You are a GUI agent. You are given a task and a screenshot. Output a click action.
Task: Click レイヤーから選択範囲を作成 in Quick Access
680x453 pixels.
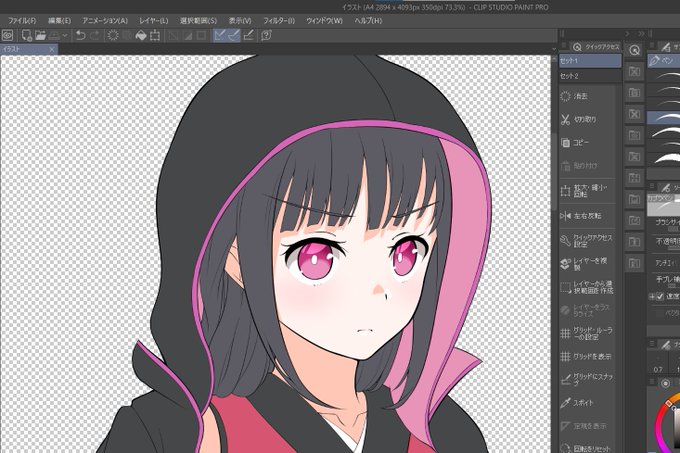pyautogui.click(x=587, y=287)
